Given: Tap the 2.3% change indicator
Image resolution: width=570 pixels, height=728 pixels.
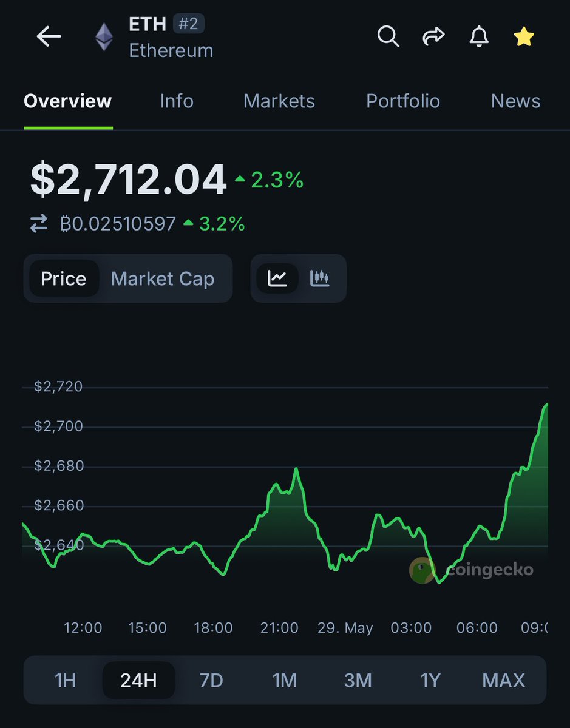Looking at the screenshot, I should click(270, 180).
